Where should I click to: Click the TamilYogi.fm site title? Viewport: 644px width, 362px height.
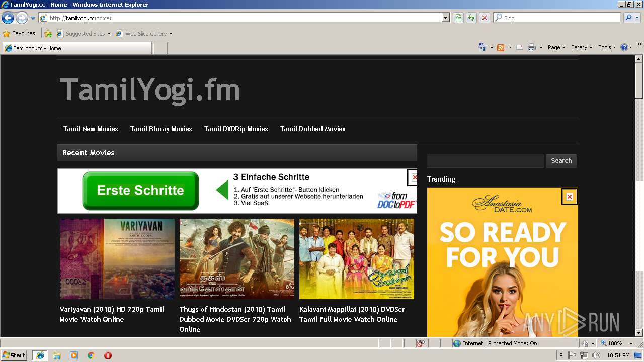point(149,90)
